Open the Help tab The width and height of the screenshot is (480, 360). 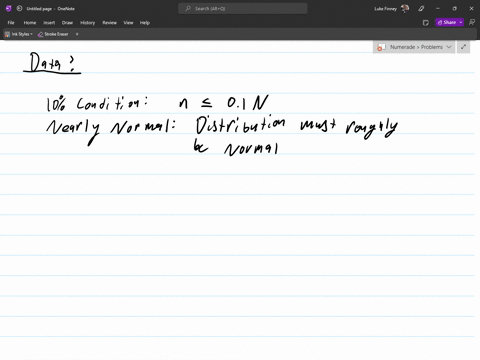(x=145, y=23)
